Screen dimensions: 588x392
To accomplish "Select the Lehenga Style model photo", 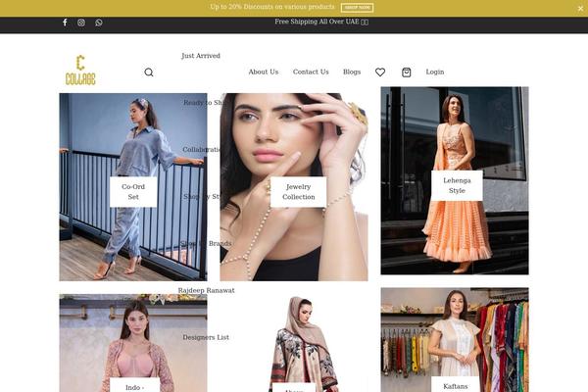I will tap(455, 180).
